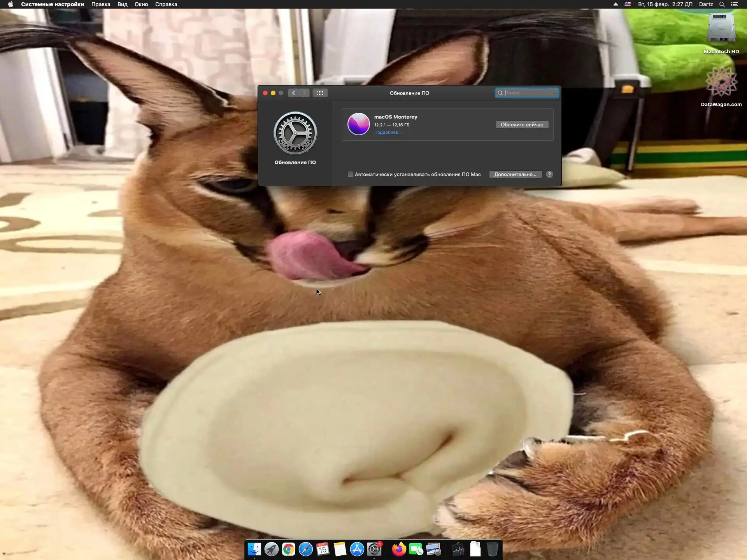This screenshot has height=560, width=747.
Task: Launch Google Chrome from the Dock
Action: tap(288, 549)
